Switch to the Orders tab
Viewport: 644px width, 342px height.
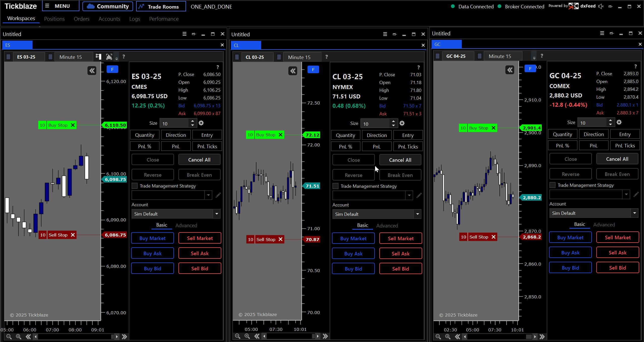pyautogui.click(x=82, y=19)
